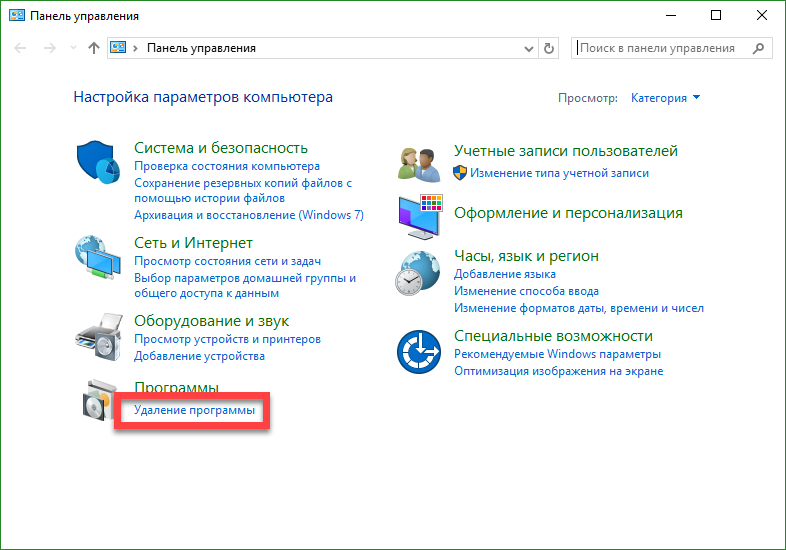The height and width of the screenshot is (550, 786).
Task: Click the Удаление программы link
Action: click(x=194, y=411)
